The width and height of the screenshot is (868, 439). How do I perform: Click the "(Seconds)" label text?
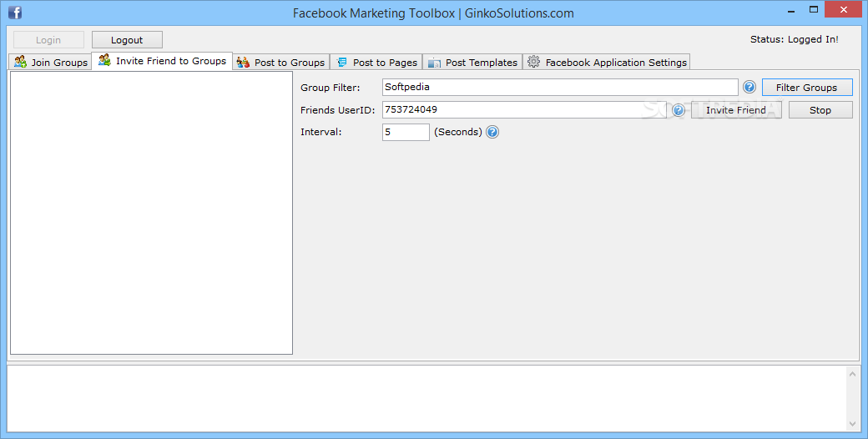point(458,132)
